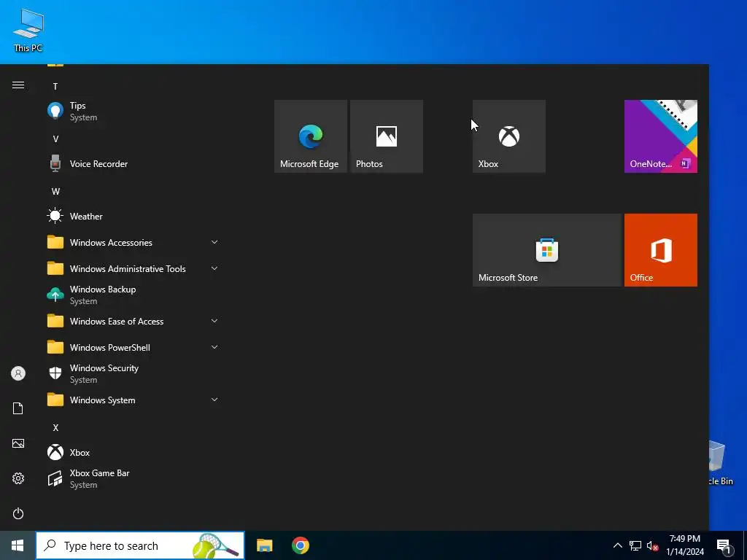
Task: Click the Type here to search box
Action: tap(140, 545)
